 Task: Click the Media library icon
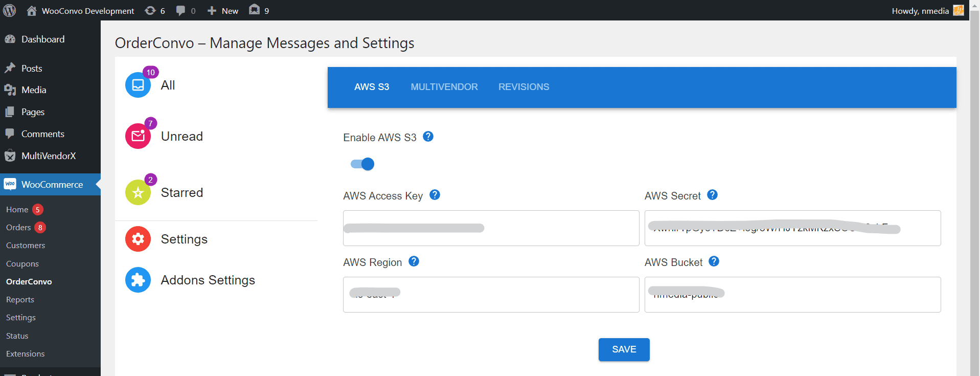(x=10, y=90)
